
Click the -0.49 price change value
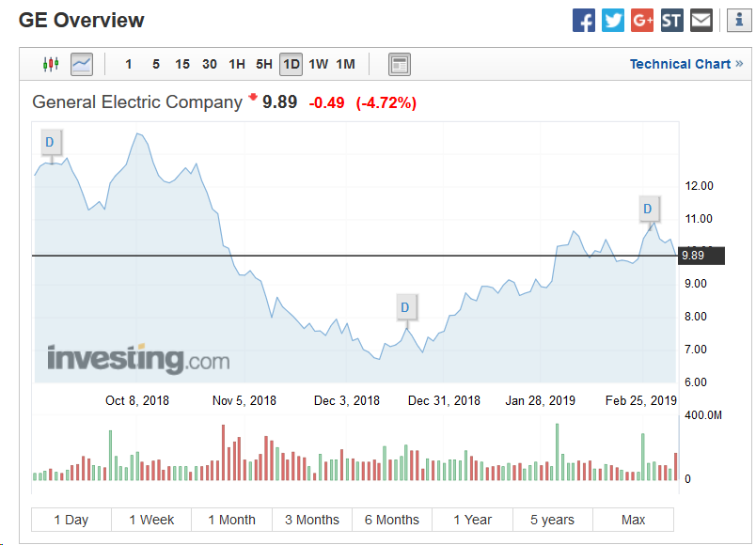[x=326, y=102]
